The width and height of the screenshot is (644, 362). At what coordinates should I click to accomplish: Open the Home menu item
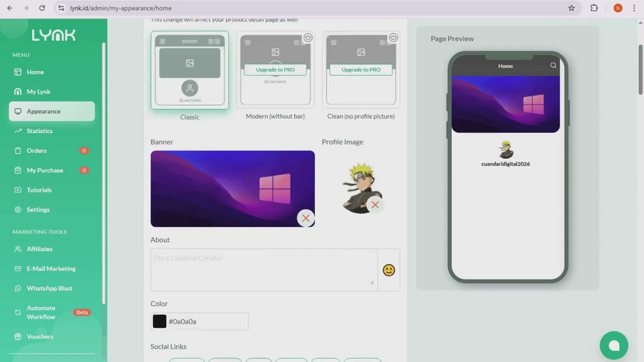52,72
